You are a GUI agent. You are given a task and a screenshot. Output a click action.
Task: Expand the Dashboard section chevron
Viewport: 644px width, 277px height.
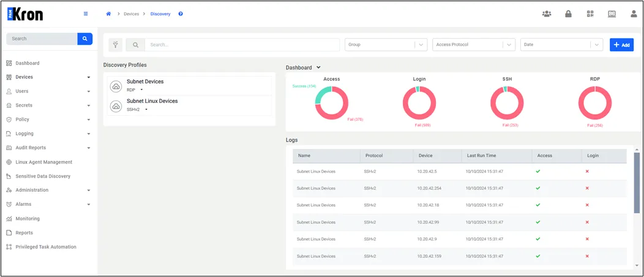(x=318, y=67)
